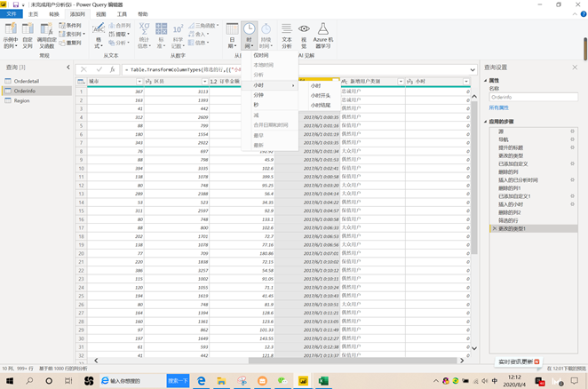The image size is (588, 389).
Task: Open Excel from the taskbar
Action: click(323, 381)
